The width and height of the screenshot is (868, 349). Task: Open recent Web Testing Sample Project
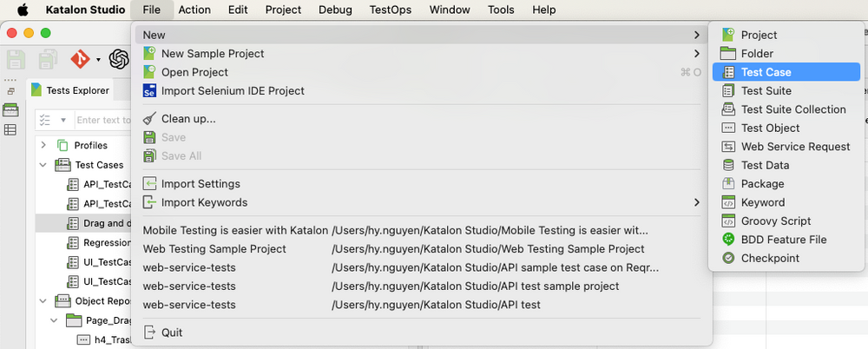tap(421, 249)
